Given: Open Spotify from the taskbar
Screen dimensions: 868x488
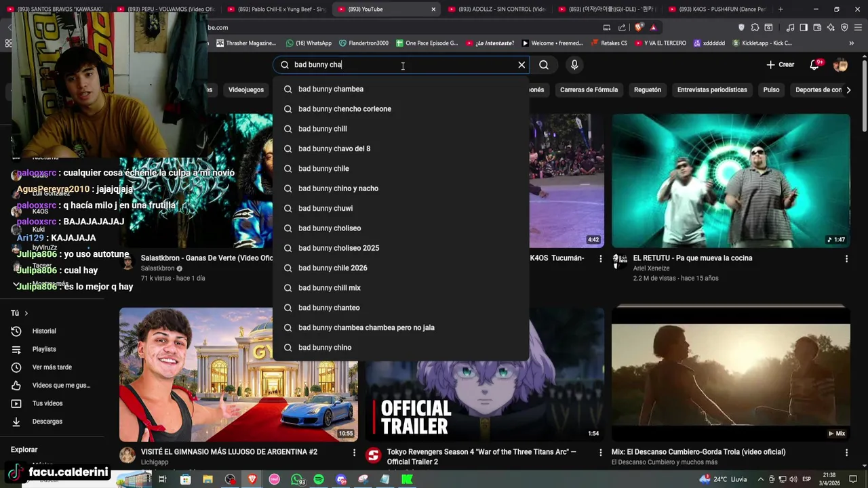Looking at the screenshot, I should pos(319,479).
